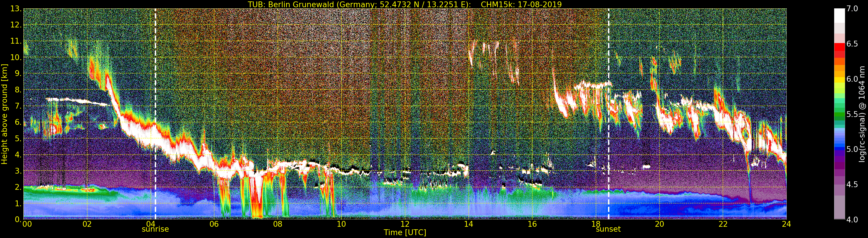Click time axis tick label '16'
The image size is (868, 238).
(532, 224)
